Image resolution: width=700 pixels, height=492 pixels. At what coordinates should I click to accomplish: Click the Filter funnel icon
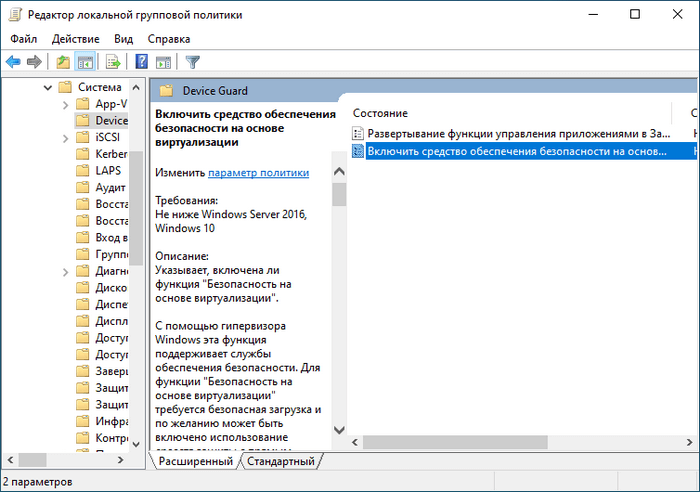(x=192, y=62)
